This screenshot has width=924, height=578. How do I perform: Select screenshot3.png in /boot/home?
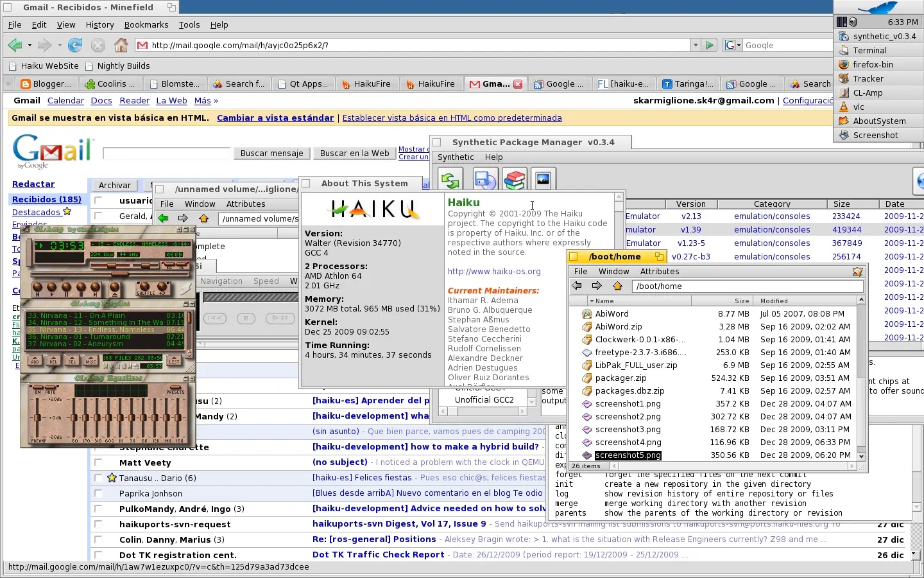click(x=628, y=429)
